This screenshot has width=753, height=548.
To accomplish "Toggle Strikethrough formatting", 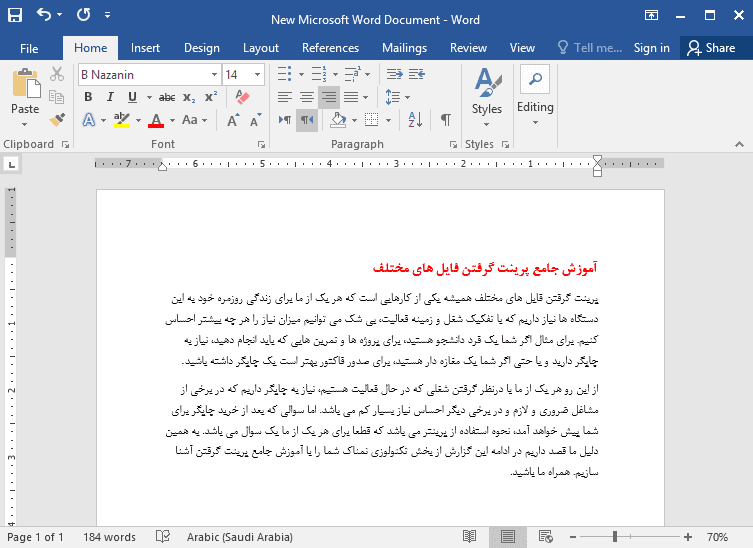I will [x=167, y=97].
